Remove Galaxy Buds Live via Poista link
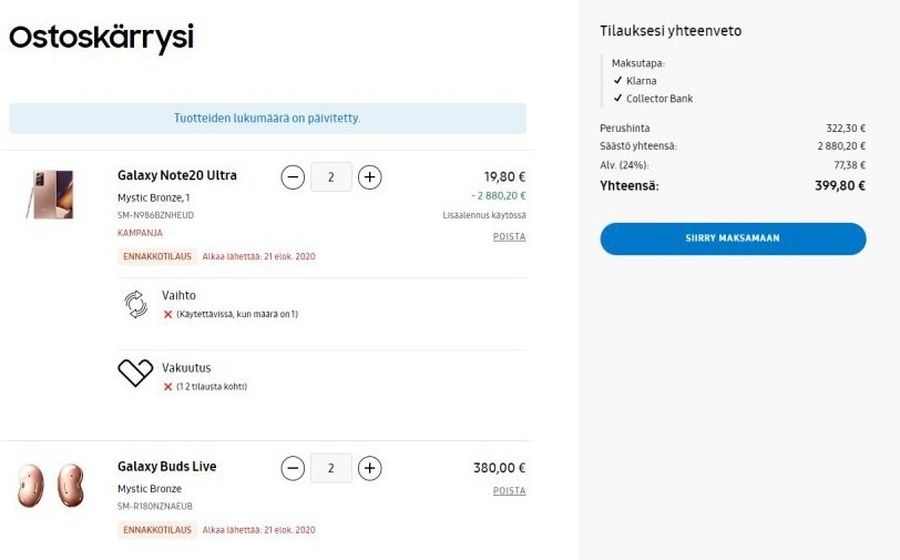 click(x=509, y=491)
